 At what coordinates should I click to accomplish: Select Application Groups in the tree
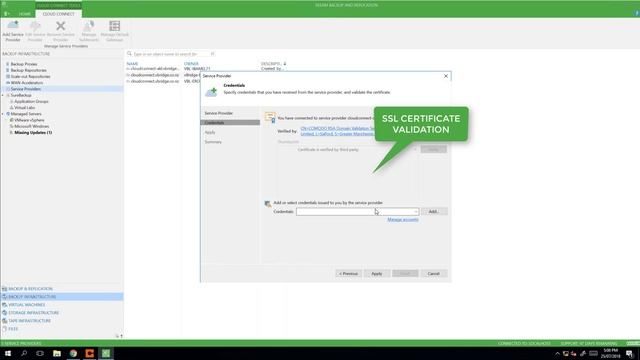[31, 101]
